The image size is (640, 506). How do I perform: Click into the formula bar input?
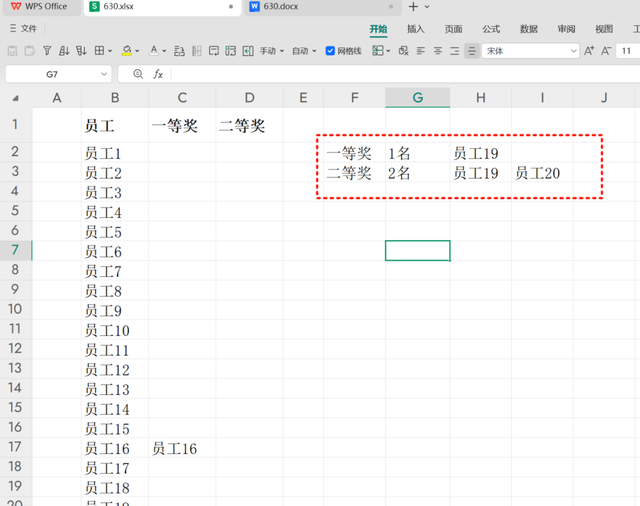(x=406, y=74)
